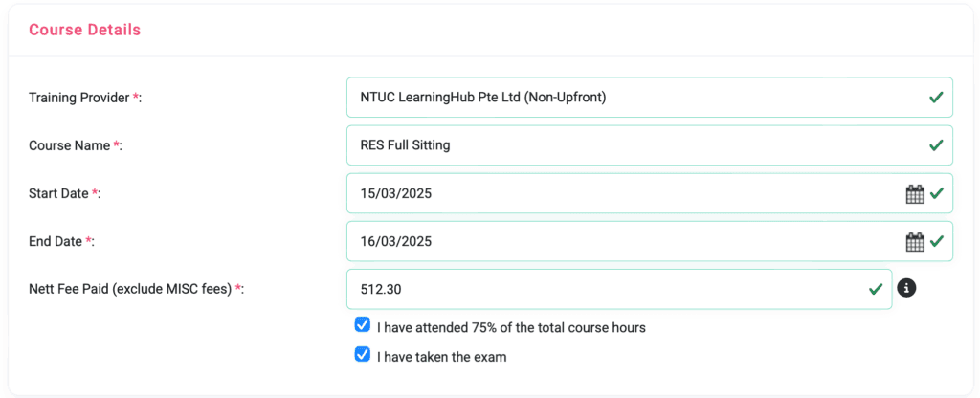Click the 'Nett Fee Paid (exclude MISC fees)' label

coord(131,289)
